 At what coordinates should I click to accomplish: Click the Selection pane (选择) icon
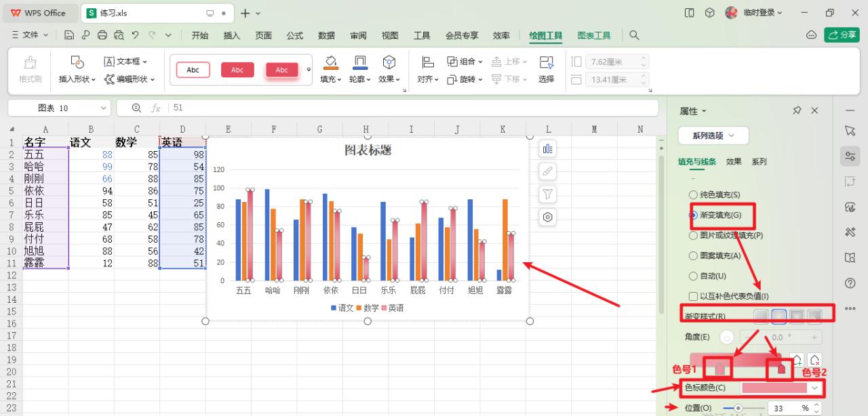click(547, 70)
